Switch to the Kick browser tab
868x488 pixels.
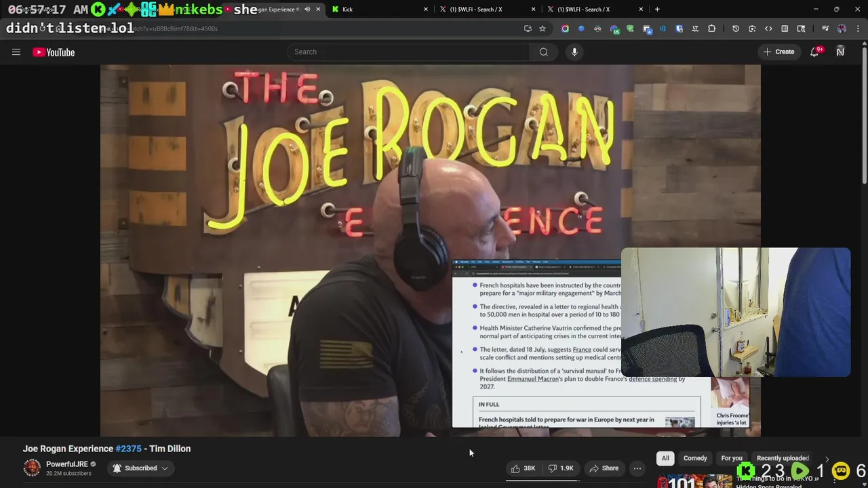coord(380,9)
